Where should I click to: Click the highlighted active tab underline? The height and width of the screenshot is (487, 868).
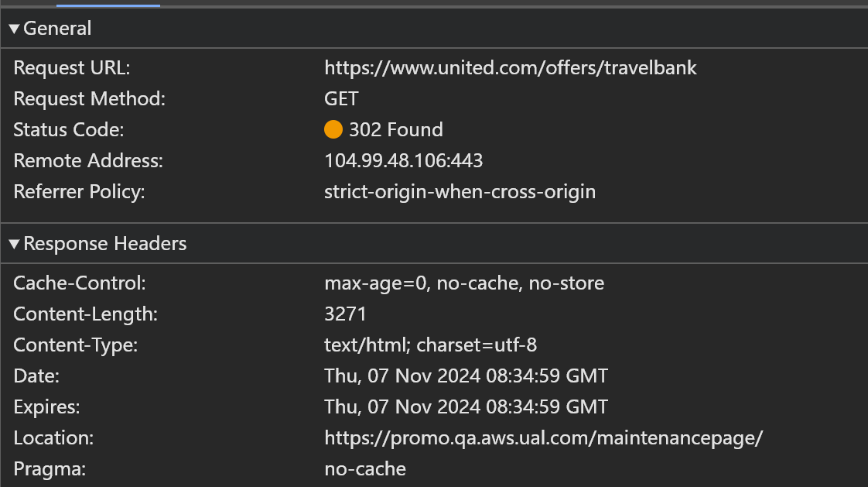(108, 5)
